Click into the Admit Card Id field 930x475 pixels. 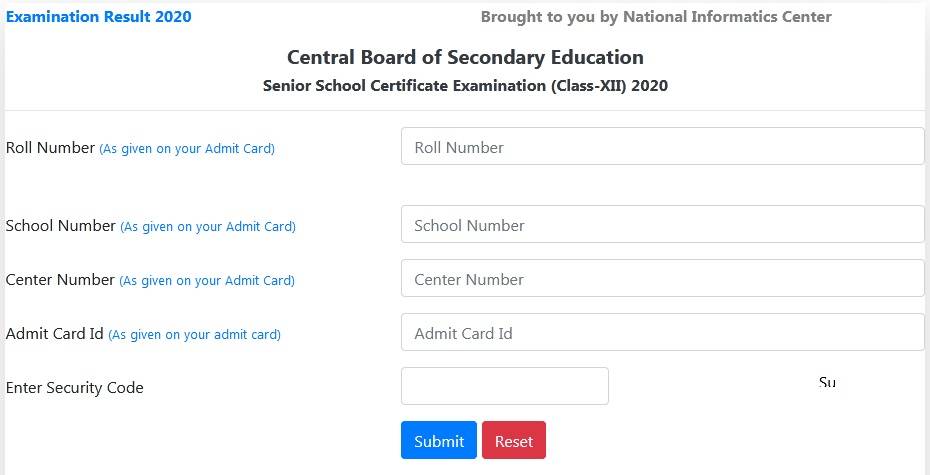662,333
